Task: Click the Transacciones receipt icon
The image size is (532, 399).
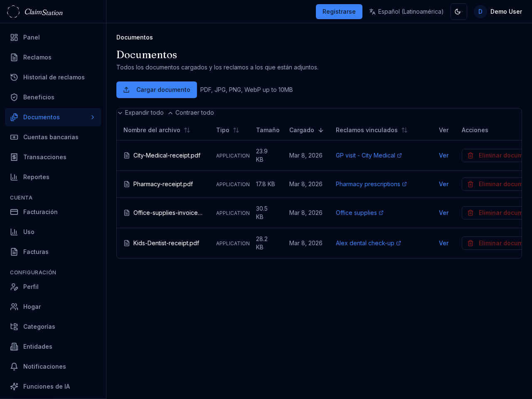Action: pyautogui.click(x=14, y=157)
